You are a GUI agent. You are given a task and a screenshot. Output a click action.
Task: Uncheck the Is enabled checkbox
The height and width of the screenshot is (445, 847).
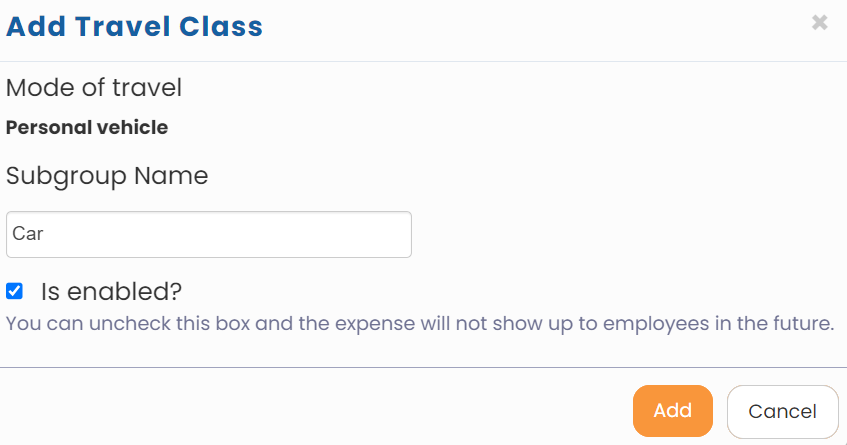tap(14, 291)
